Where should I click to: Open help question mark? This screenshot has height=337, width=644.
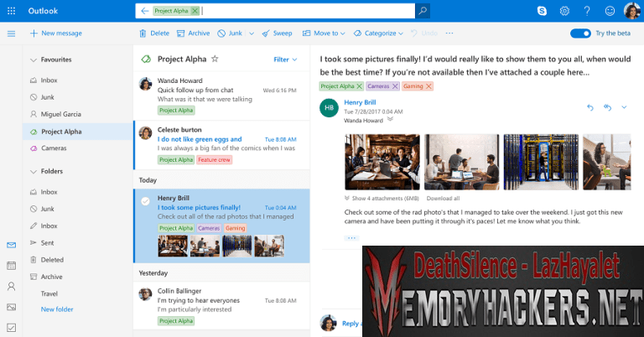tap(587, 11)
